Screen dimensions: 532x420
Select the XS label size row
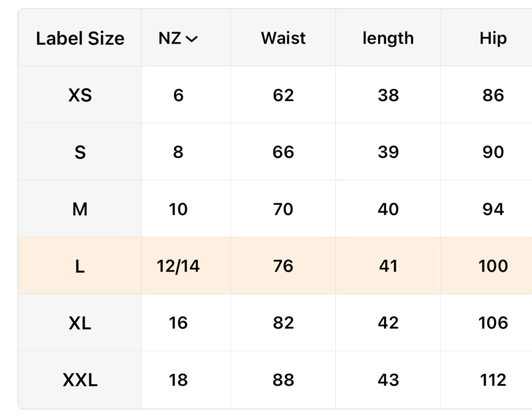(x=80, y=95)
